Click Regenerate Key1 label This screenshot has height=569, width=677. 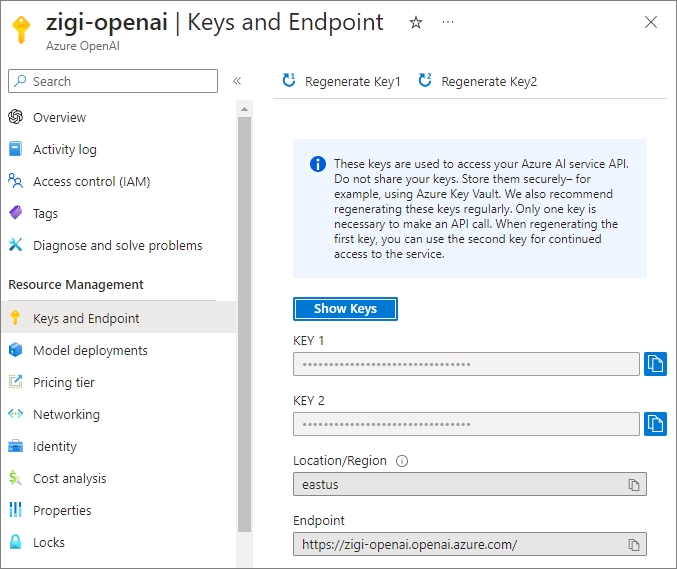(x=352, y=81)
